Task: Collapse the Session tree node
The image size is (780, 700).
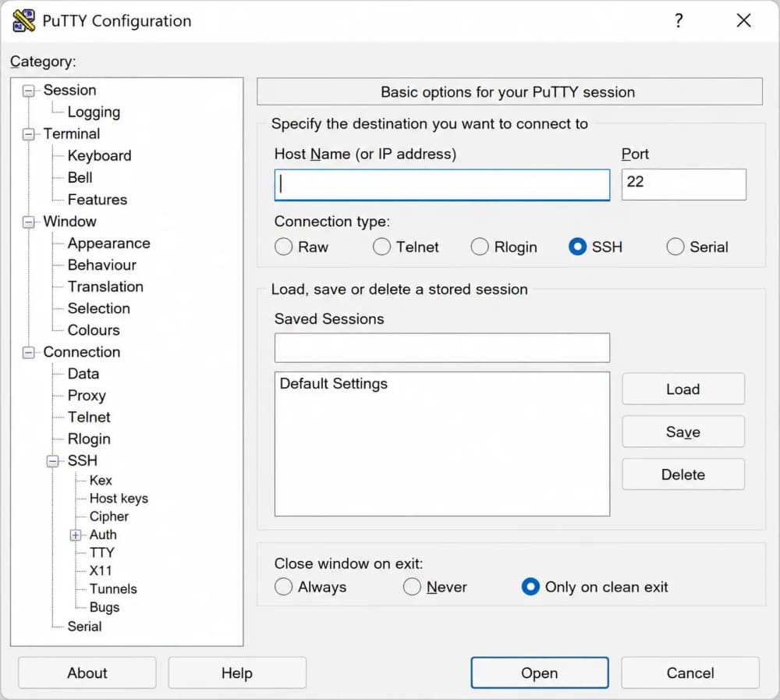Action: pyautogui.click(x=28, y=91)
